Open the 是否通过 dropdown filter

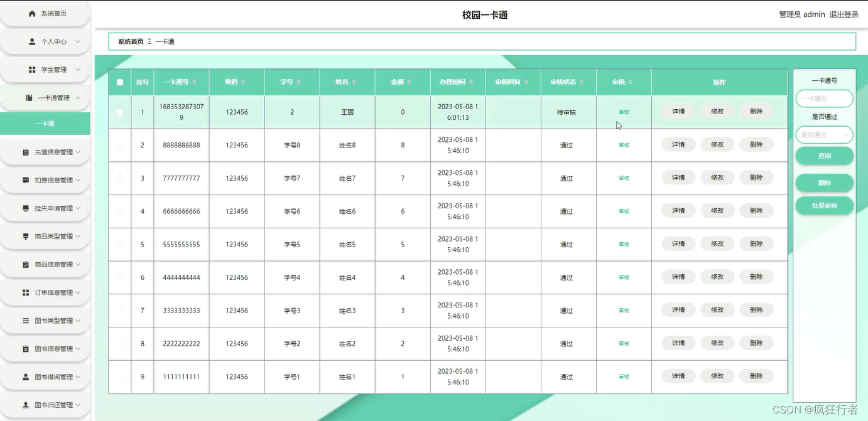tap(824, 135)
